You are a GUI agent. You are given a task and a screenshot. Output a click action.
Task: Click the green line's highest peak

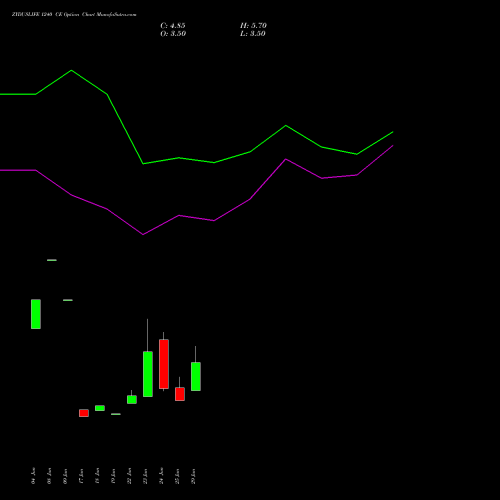coord(71,70)
